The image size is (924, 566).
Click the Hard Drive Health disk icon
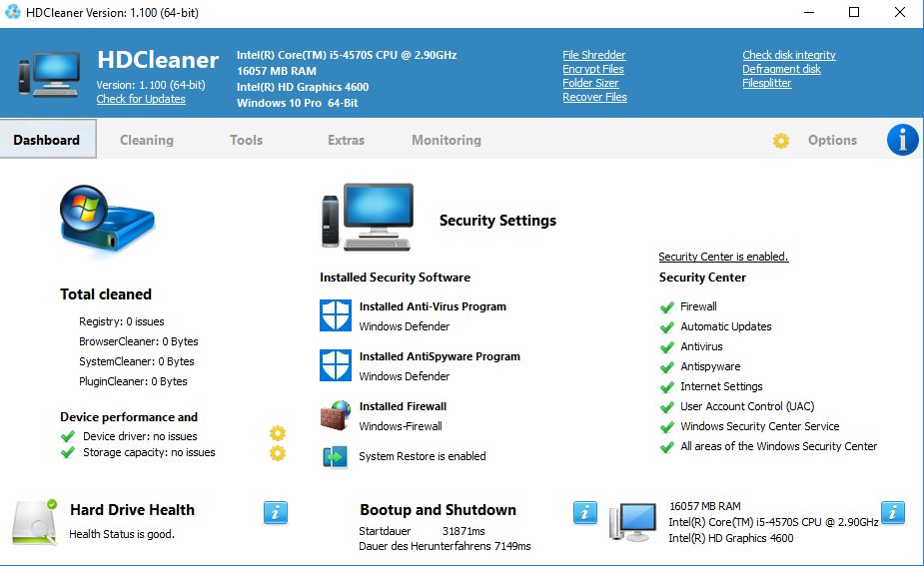click(x=35, y=522)
